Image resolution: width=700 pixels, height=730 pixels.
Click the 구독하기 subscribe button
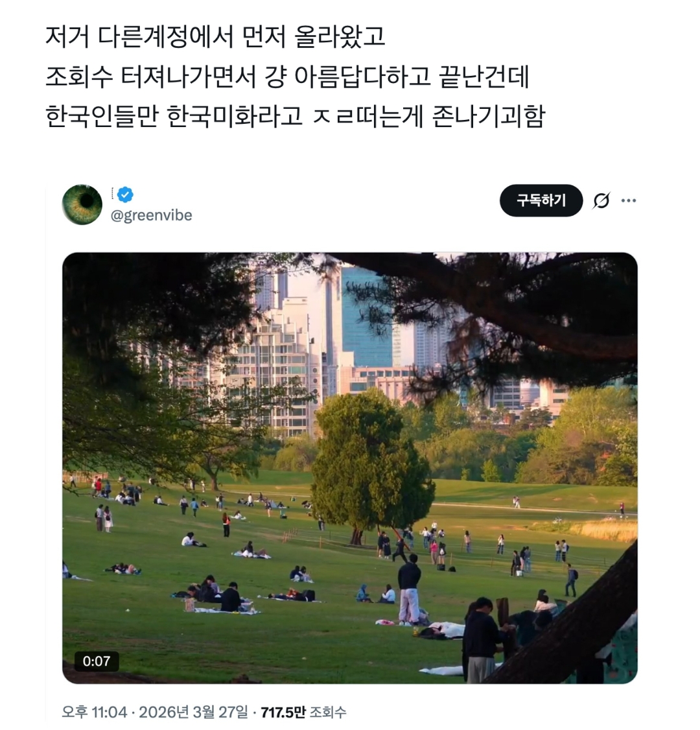point(541,201)
